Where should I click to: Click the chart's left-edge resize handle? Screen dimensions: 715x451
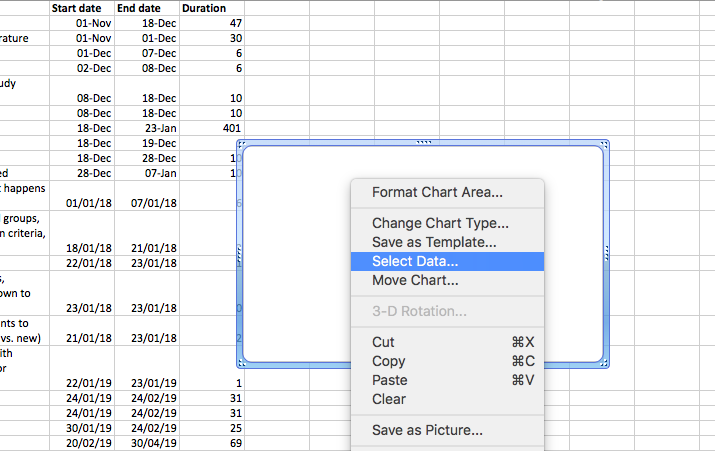click(238, 254)
